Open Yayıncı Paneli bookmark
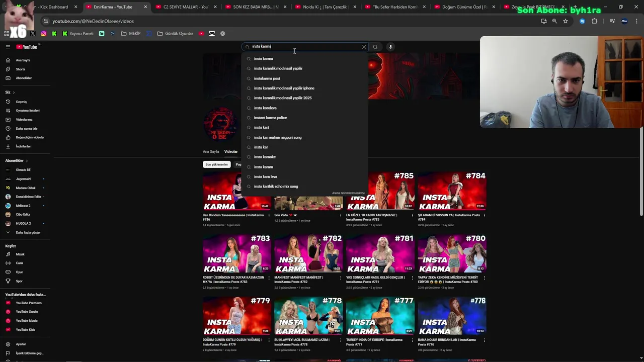This screenshot has height=362, width=644. click(x=78, y=34)
